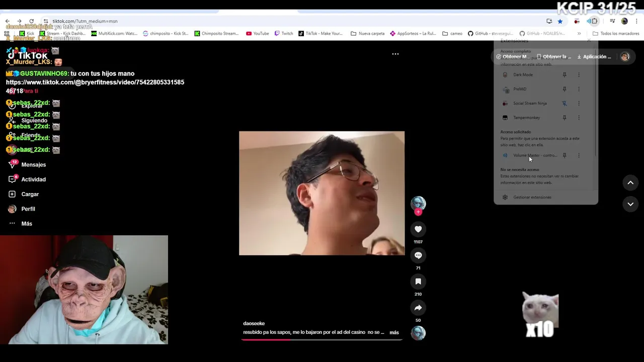Open more options for Dark Mode extension
Screen dimensions: 644x362
tap(579, 75)
